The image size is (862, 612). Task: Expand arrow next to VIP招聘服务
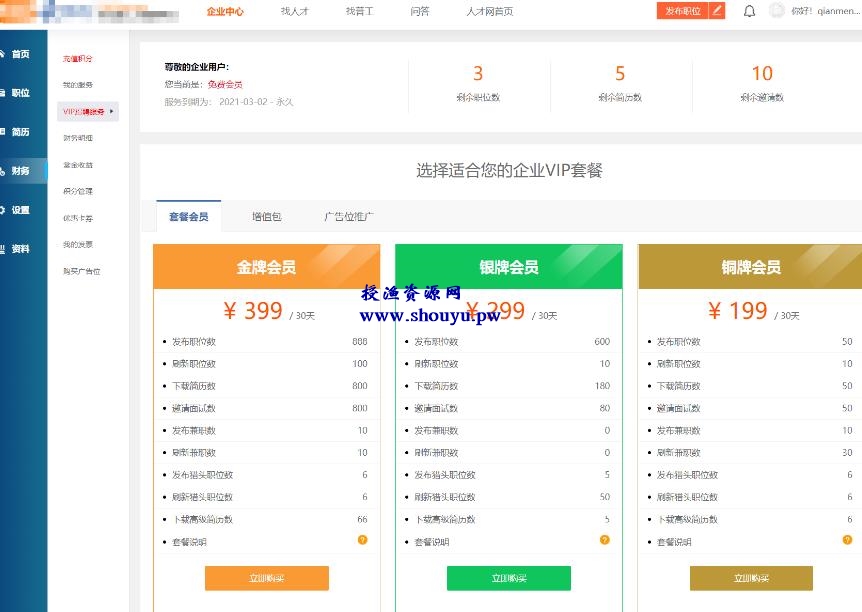coord(112,112)
